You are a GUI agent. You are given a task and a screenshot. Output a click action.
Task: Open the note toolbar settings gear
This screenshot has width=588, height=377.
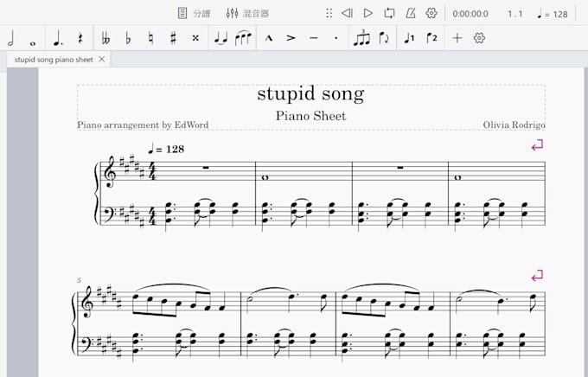tap(479, 38)
